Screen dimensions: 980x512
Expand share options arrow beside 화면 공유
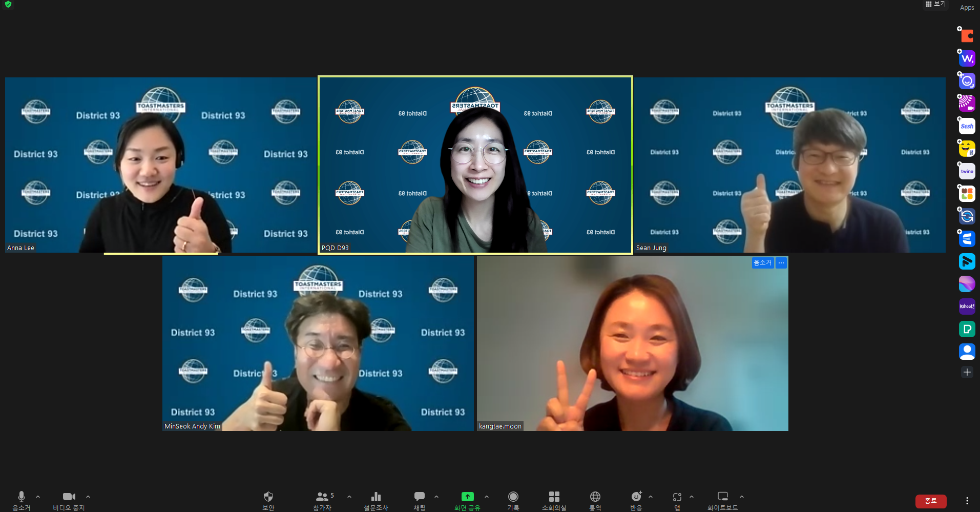click(487, 497)
